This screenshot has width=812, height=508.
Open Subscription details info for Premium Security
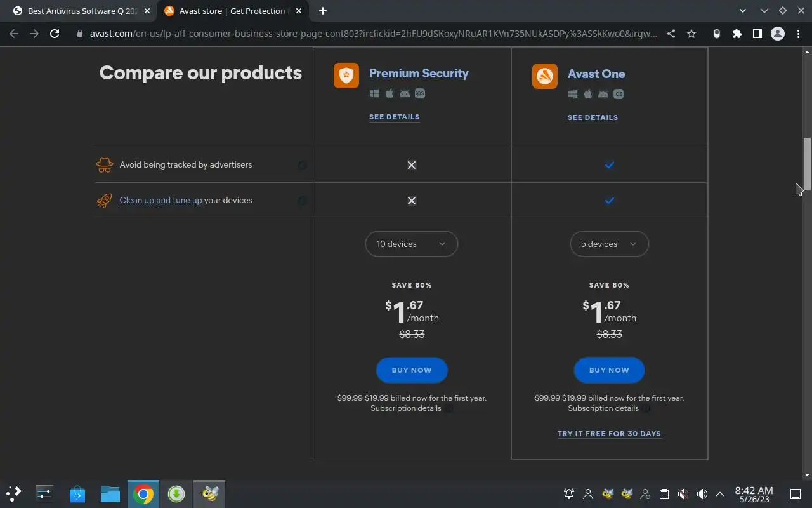(x=449, y=408)
